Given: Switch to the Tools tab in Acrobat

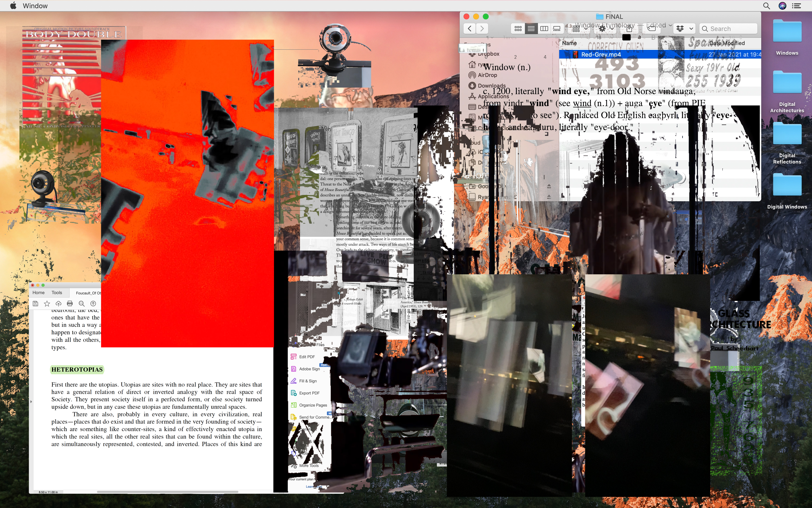Looking at the screenshot, I should coord(57,293).
